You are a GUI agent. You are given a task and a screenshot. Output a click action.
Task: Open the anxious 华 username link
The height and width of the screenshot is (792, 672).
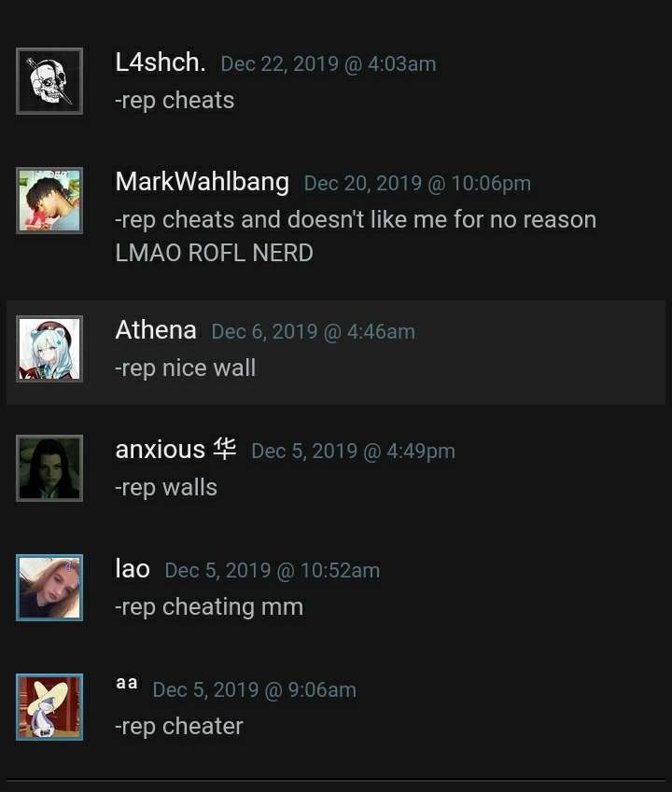click(175, 450)
